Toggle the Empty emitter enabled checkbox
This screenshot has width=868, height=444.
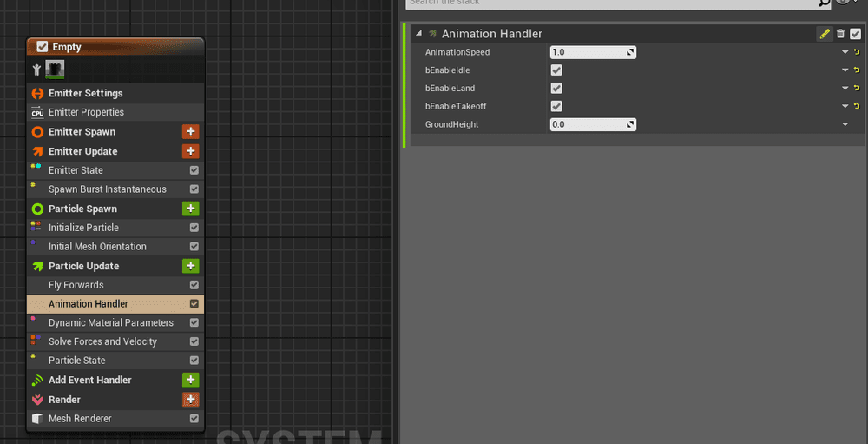click(42, 47)
